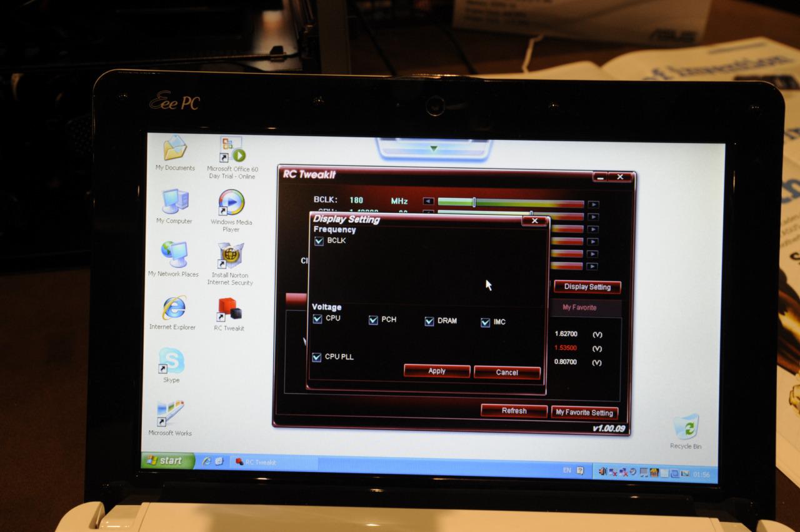Click Show Desktop quick launch icon

pyautogui.click(x=219, y=461)
